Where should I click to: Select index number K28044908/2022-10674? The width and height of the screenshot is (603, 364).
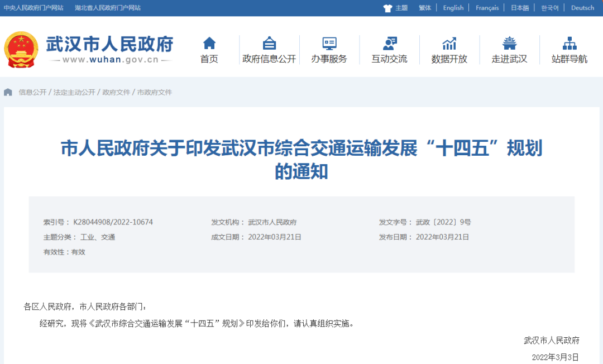[x=113, y=222]
